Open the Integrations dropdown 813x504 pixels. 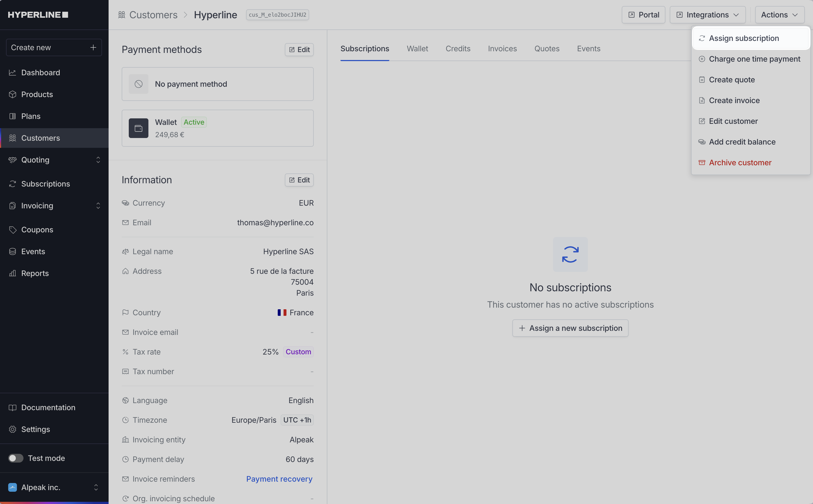pyautogui.click(x=707, y=15)
